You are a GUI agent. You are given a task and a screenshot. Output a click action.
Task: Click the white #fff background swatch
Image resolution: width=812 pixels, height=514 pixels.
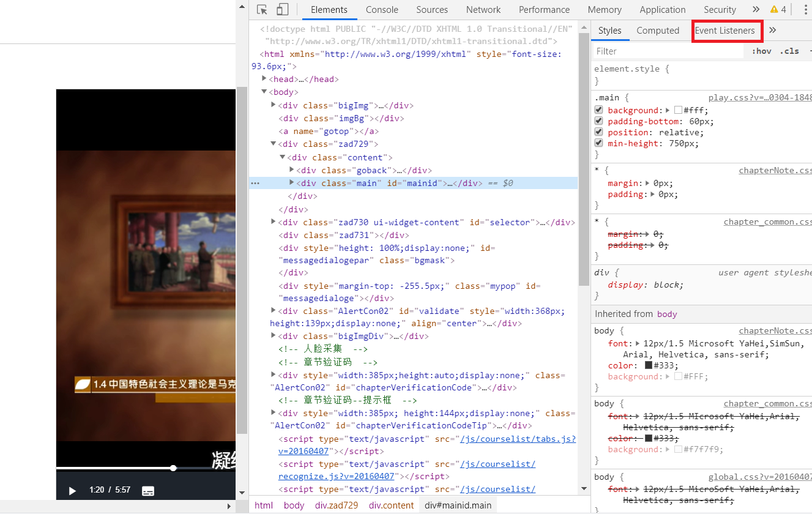pos(678,111)
